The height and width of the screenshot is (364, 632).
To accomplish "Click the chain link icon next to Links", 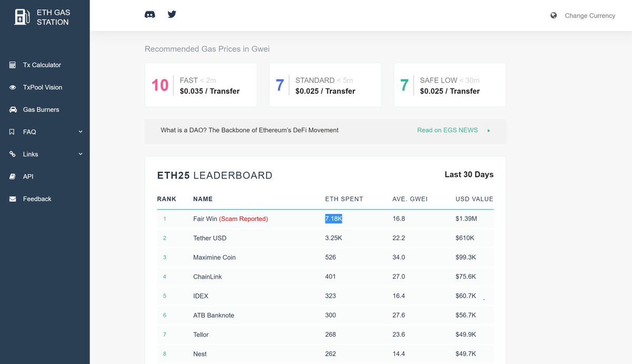I will [x=13, y=154].
